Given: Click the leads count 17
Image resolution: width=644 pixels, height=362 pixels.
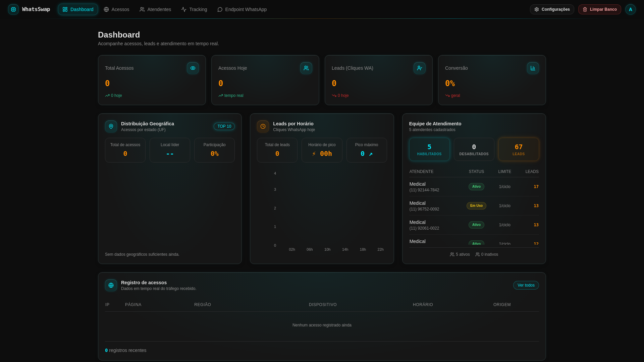Looking at the screenshot, I should click(536, 187).
